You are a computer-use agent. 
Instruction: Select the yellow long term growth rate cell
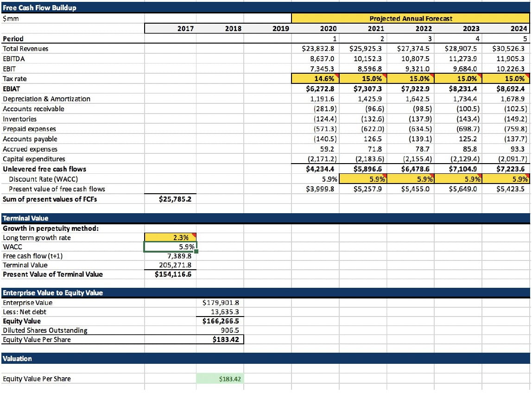170,238
